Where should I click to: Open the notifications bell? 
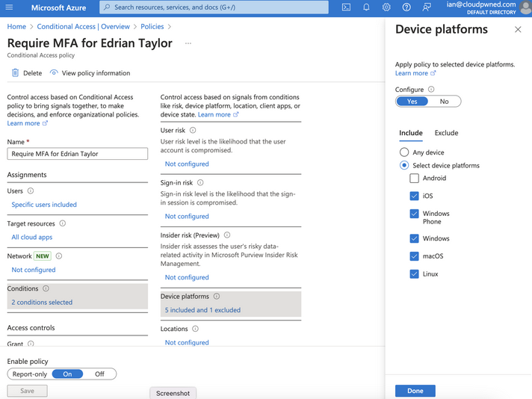click(x=366, y=7)
